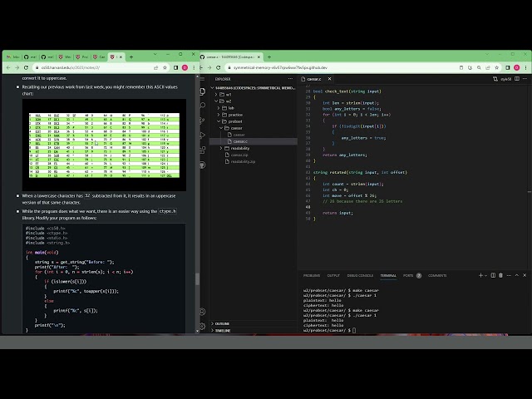Reload the github.dev codespace page

219,67
